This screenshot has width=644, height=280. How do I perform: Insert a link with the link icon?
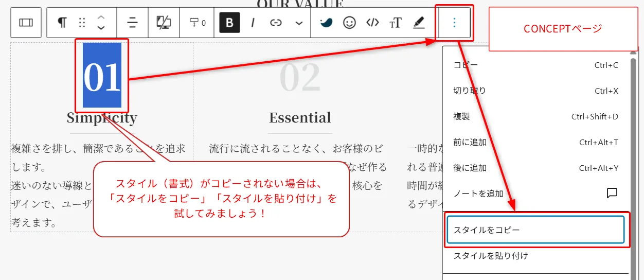[x=276, y=23]
